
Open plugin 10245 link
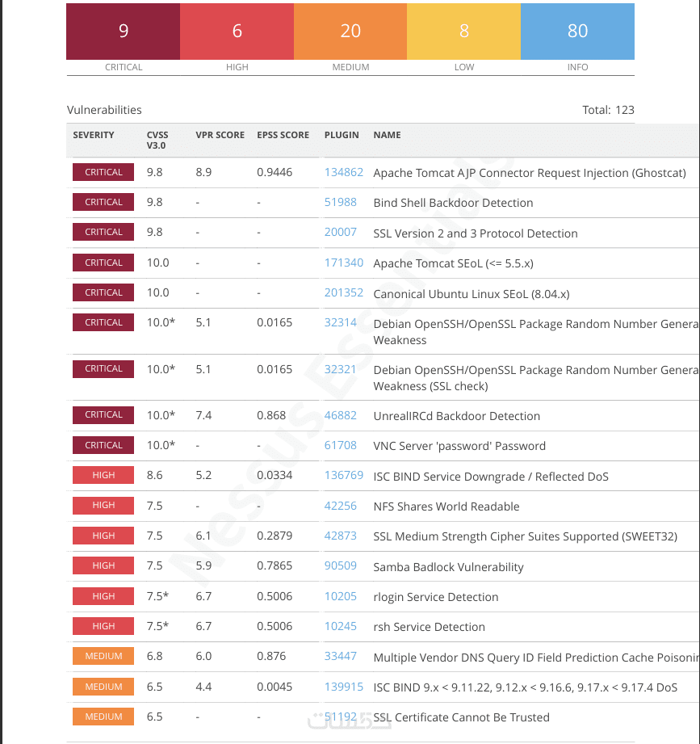coord(340,626)
